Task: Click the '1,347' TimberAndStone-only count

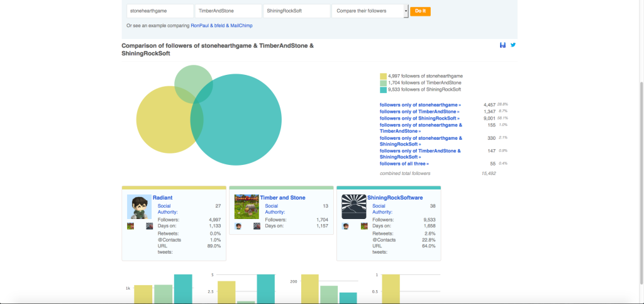Action: (x=489, y=112)
